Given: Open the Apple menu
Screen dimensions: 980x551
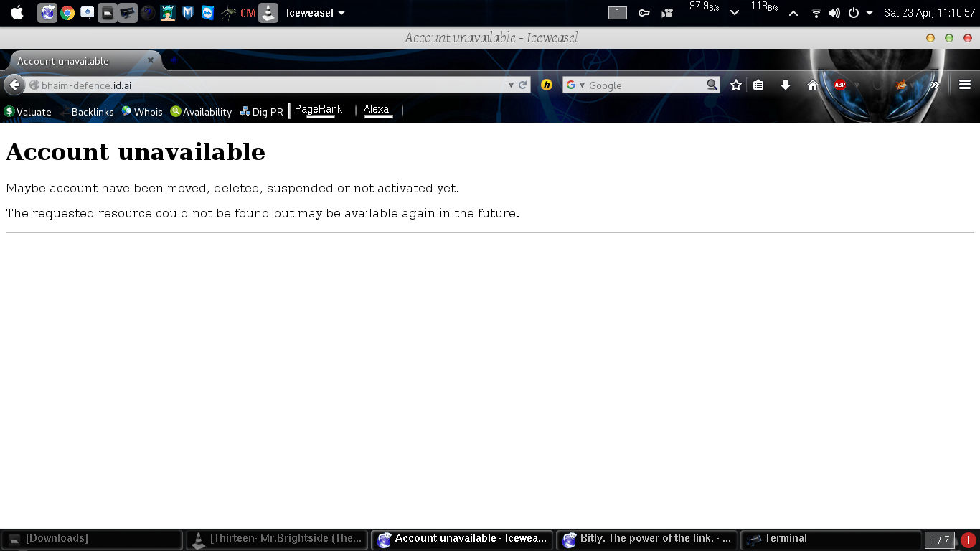Looking at the screenshot, I should tap(17, 12).
